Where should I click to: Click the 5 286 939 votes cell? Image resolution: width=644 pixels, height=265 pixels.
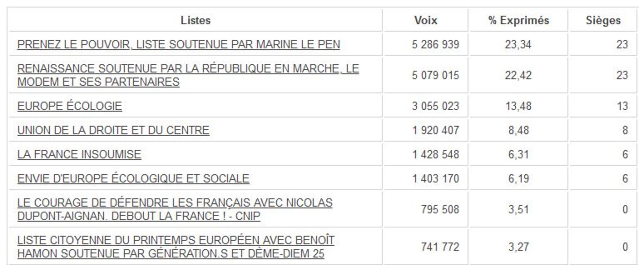[435, 45]
